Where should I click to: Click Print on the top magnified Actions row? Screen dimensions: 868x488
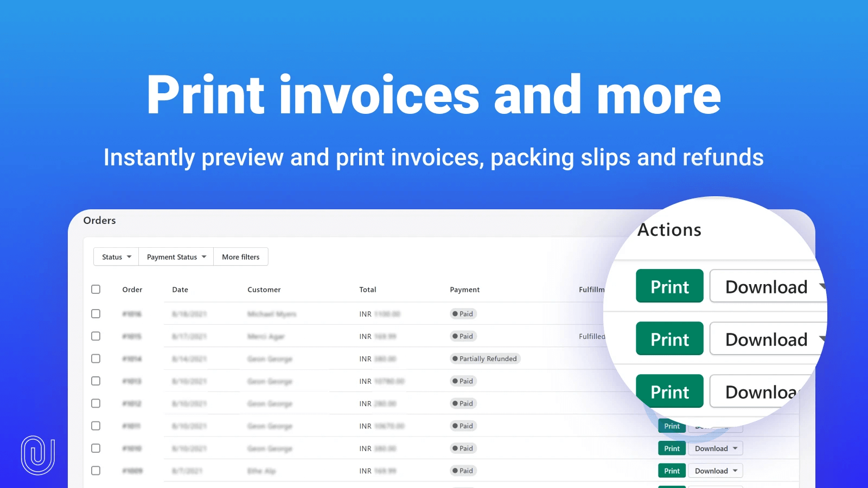tap(669, 286)
